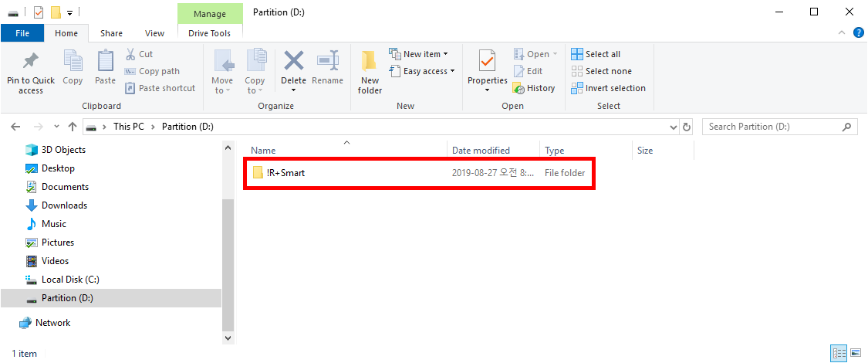Switch to the Share ribbon tab
Viewport: 868px width, 363px height.
tap(111, 33)
